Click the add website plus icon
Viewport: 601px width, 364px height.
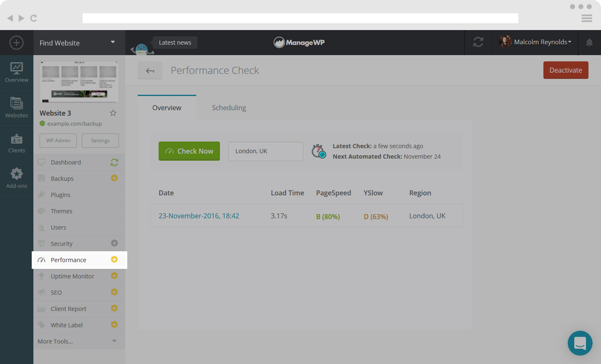[16, 43]
